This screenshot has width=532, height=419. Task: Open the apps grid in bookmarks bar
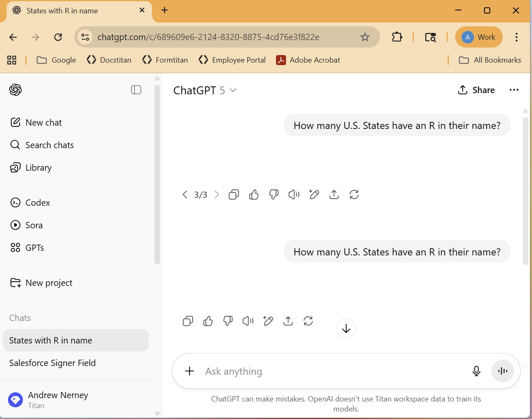tap(12, 60)
